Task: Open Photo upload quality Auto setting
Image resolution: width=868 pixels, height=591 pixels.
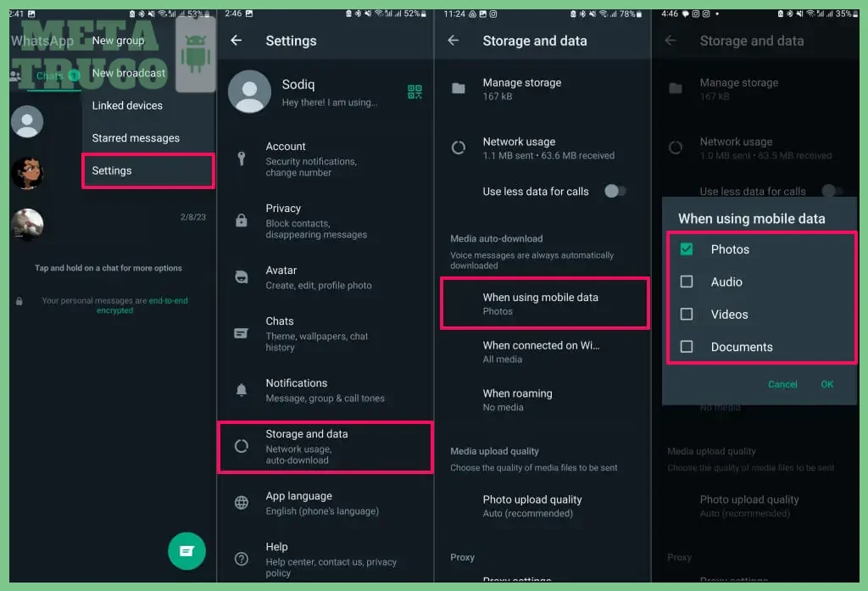Action: tap(543, 505)
